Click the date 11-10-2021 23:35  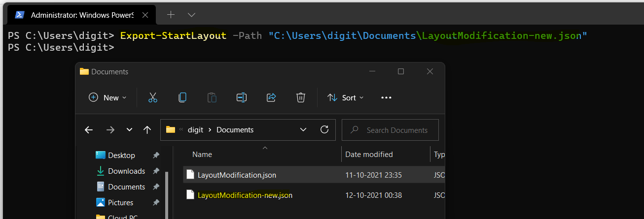(x=373, y=175)
